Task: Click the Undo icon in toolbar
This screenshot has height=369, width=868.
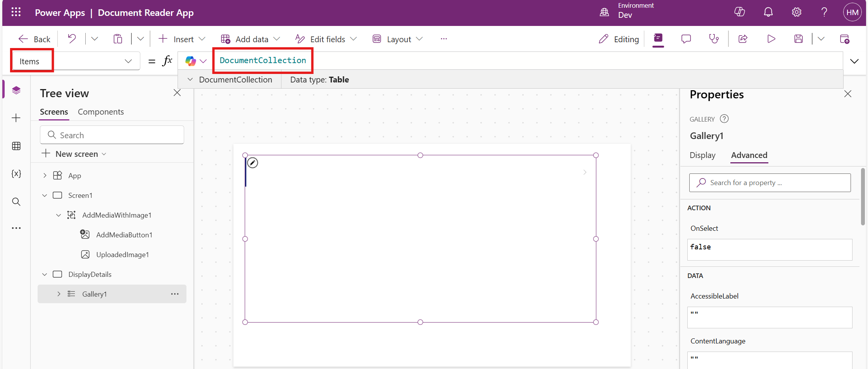Action: click(72, 39)
